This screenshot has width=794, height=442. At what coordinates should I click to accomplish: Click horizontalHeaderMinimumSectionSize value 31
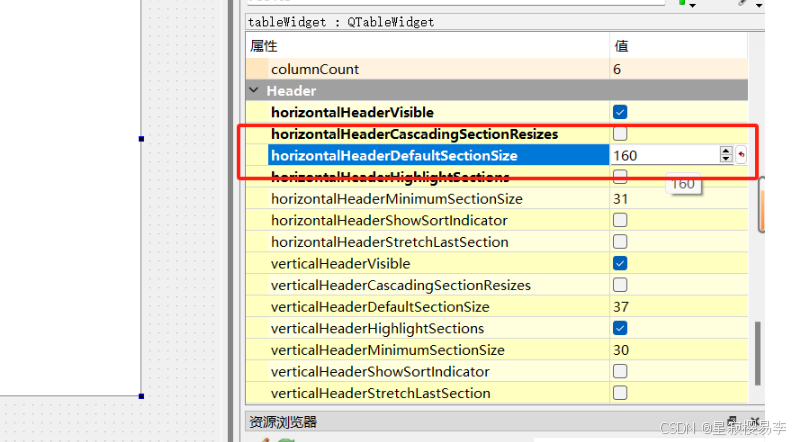click(x=620, y=199)
